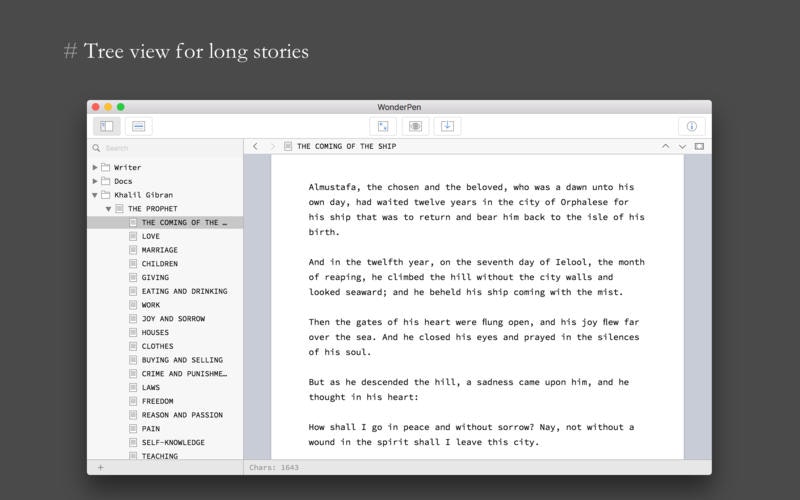The height and width of the screenshot is (500, 800).
Task: Select CRIME AND PUNISHME… chapter
Action: click(x=184, y=374)
